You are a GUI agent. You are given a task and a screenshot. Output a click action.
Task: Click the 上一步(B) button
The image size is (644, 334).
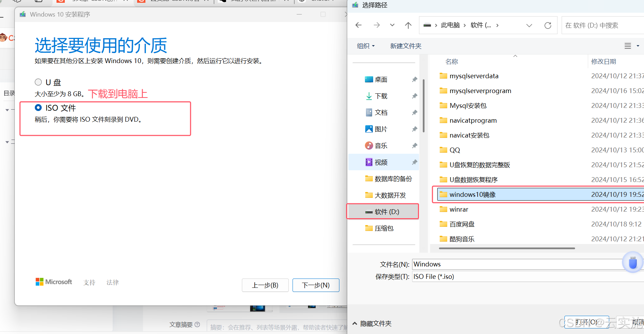point(265,285)
